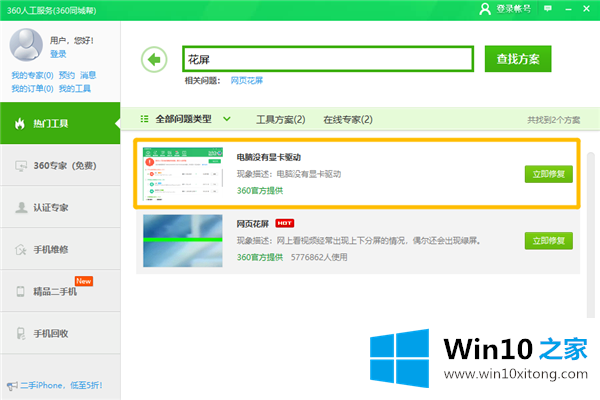Click the 网页花屏 result title
Viewport: 600px width, 400px height.
253,224
